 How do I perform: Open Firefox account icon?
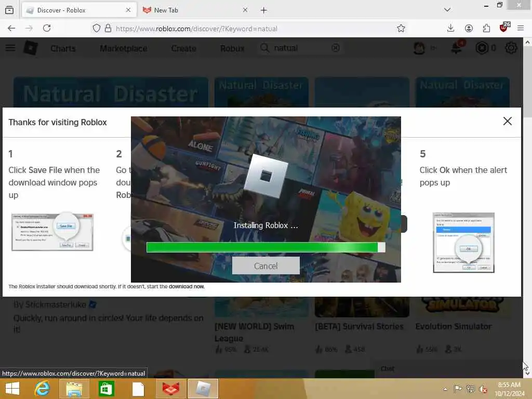(469, 28)
